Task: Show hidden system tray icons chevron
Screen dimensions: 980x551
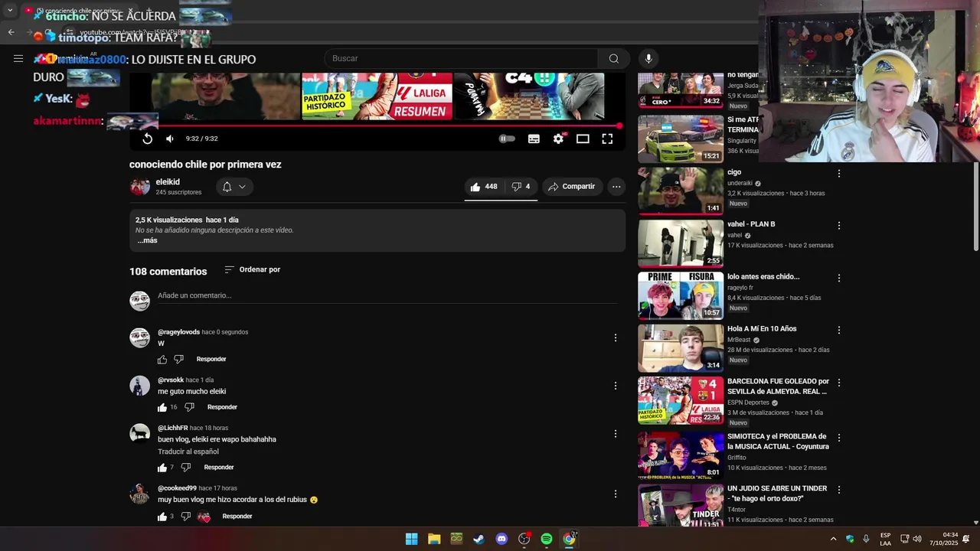Action: (x=833, y=539)
